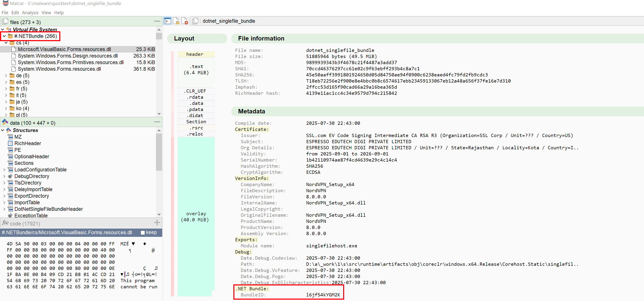Screen dimensions: 644x301
Task: Select the DebugDirectory gear icon in Structures
Action: (10, 176)
